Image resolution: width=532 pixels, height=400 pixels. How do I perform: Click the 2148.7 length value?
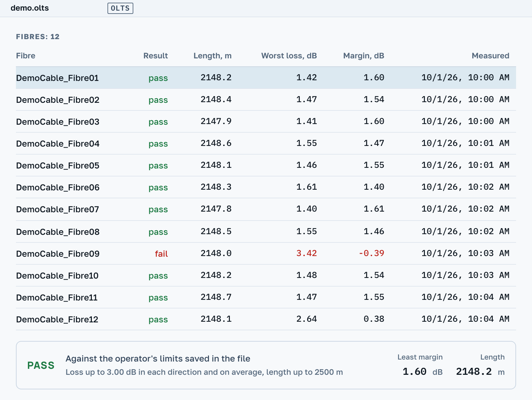tap(216, 297)
